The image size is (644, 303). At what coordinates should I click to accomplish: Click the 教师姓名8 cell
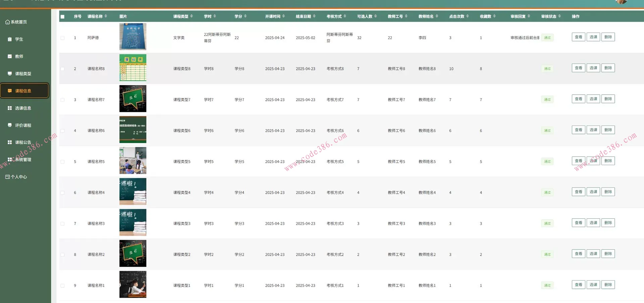click(427, 69)
